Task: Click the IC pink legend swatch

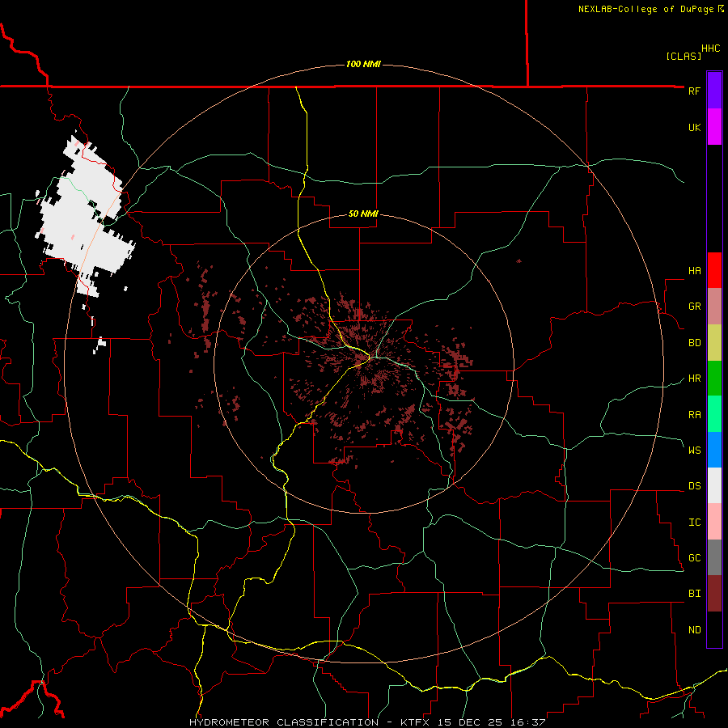Action: pos(714,522)
